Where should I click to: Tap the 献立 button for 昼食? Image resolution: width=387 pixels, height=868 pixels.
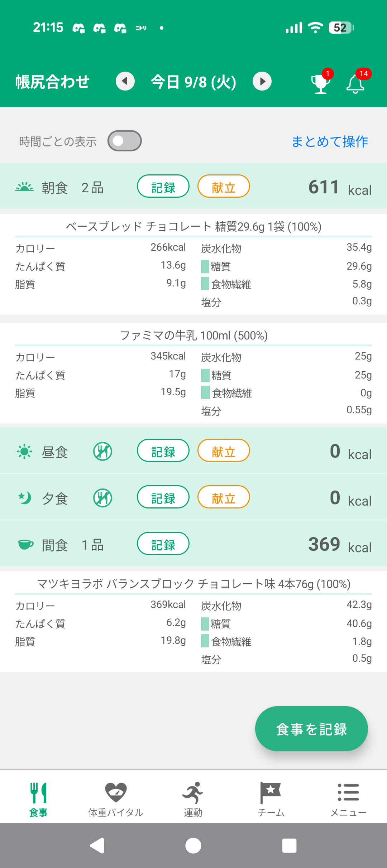(x=224, y=450)
